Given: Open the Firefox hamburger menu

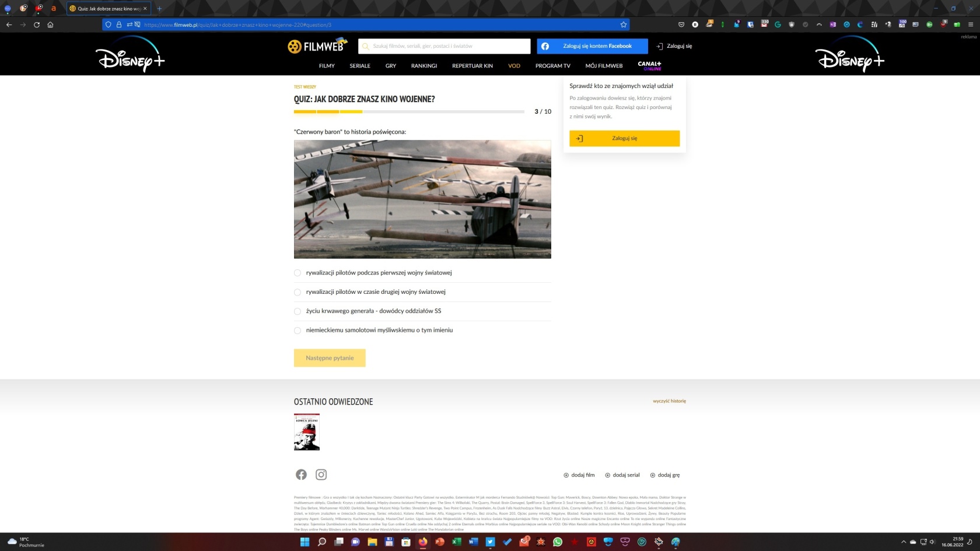Looking at the screenshot, I should click(971, 24).
